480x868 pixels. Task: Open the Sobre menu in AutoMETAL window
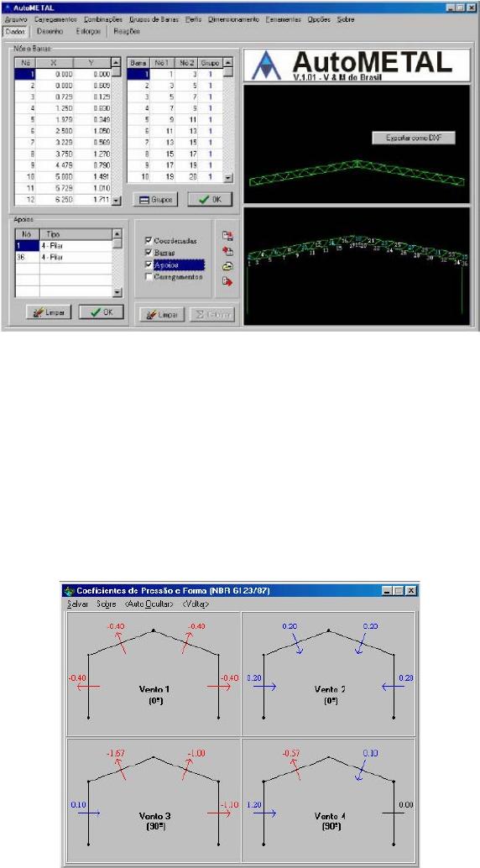[346, 19]
